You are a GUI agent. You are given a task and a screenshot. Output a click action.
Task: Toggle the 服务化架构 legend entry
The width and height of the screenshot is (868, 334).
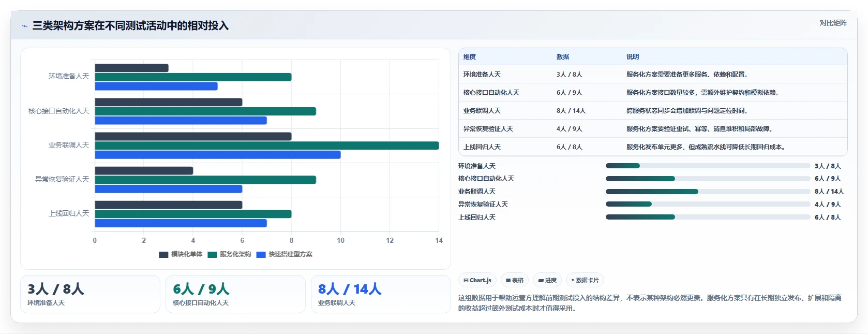pos(229,254)
